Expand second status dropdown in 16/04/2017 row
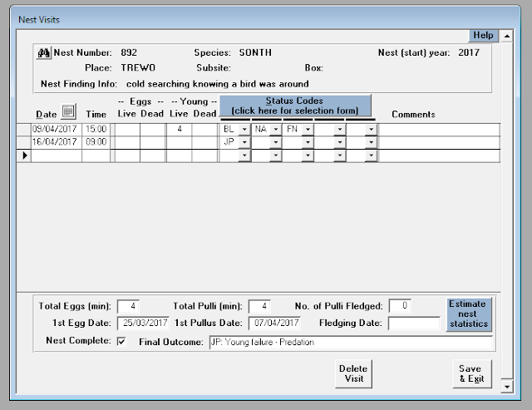Screen dimensions: 532x410 (x=275, y=142)
